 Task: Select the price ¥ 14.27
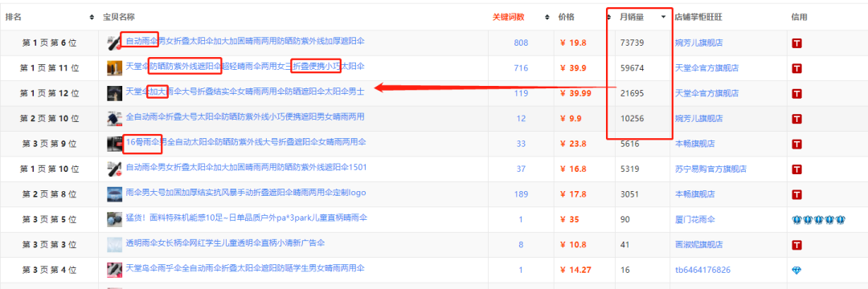click(x=575, y=270)
